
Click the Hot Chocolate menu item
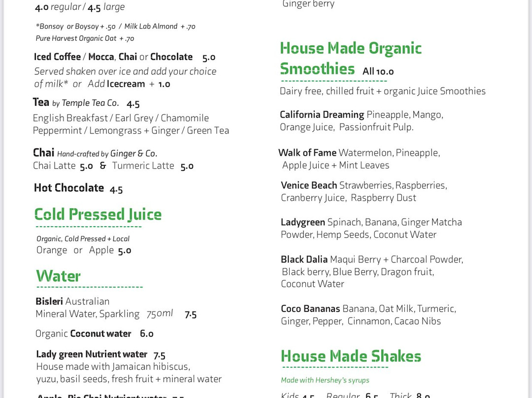tap(69, 188)
